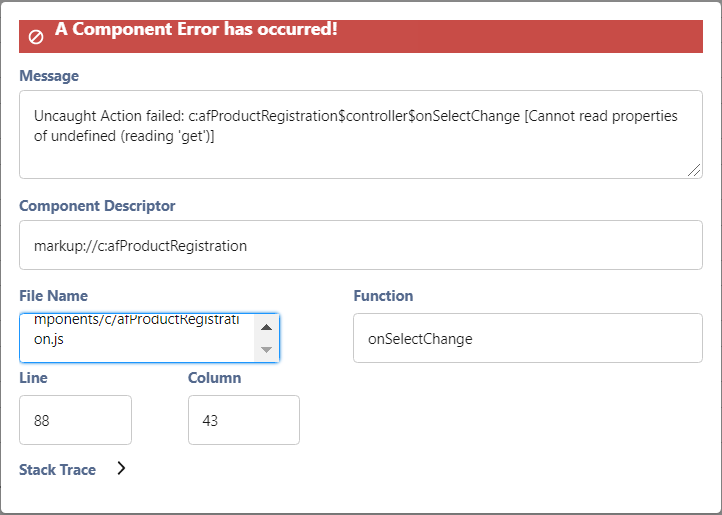722x515 pixels.
Task: Click inside the Message text area
Action: point(360,135)
